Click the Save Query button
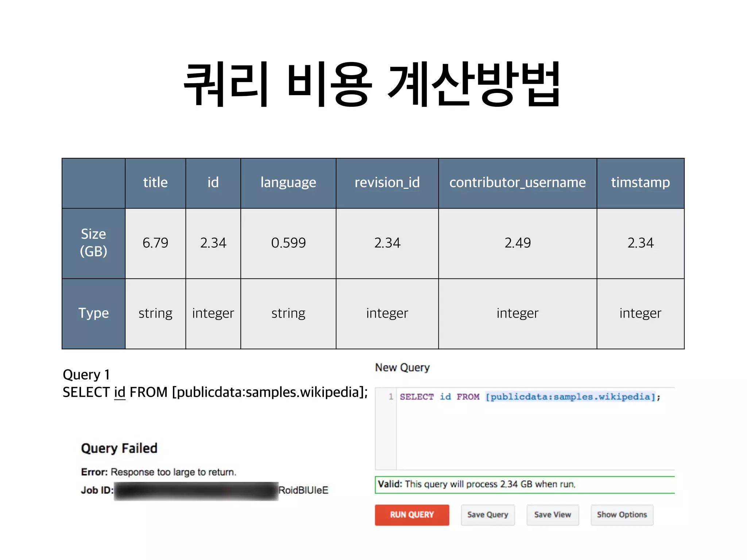747x560 pixels. (x=488, y=515)
